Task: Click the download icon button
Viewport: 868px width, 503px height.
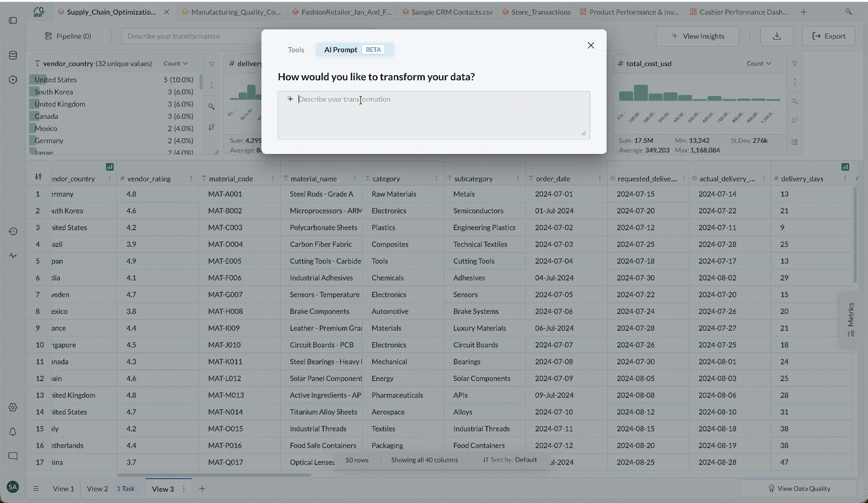Action: coord(777,36)
